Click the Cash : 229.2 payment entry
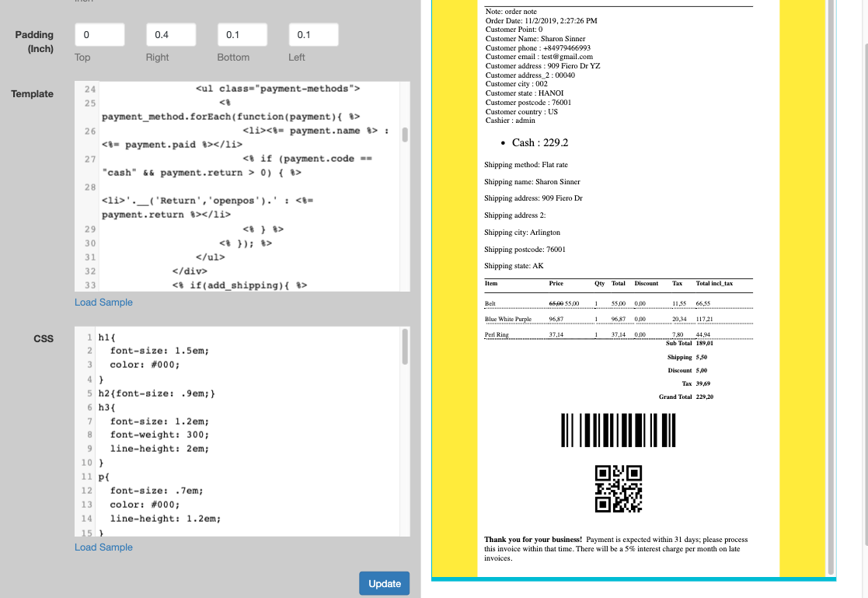868x598 pixels. [540, 143]
